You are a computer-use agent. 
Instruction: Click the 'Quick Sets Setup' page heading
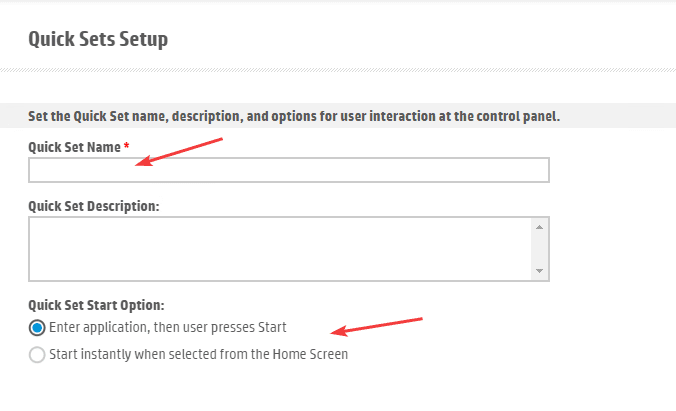(98, 40)
